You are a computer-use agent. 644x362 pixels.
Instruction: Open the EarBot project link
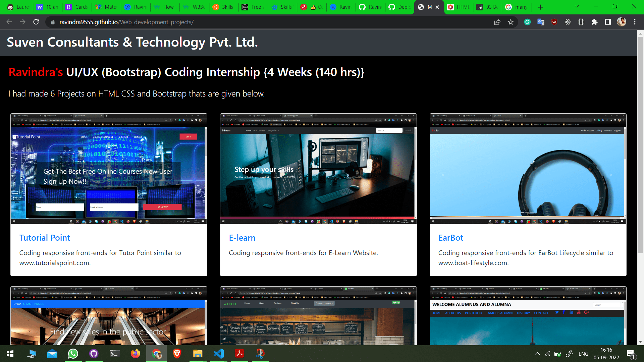click(x=450, y=238)
